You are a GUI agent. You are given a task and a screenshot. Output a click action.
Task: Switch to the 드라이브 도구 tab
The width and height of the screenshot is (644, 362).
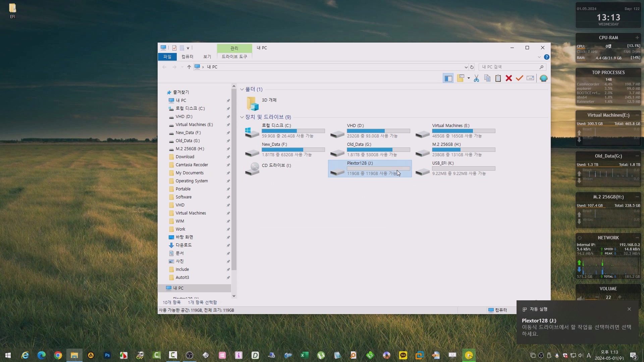(x=234, y=57)
